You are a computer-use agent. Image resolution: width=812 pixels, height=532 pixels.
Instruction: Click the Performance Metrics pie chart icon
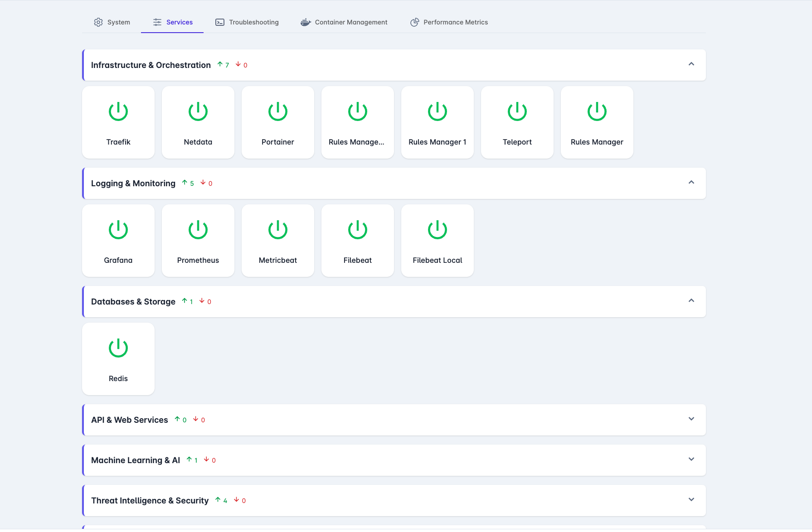click(x=414, y=22)
